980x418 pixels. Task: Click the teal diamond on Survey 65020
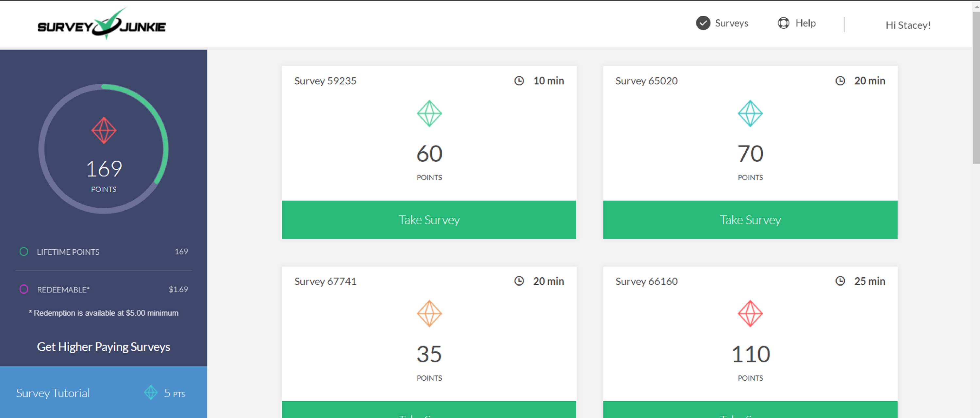[750, 113]
